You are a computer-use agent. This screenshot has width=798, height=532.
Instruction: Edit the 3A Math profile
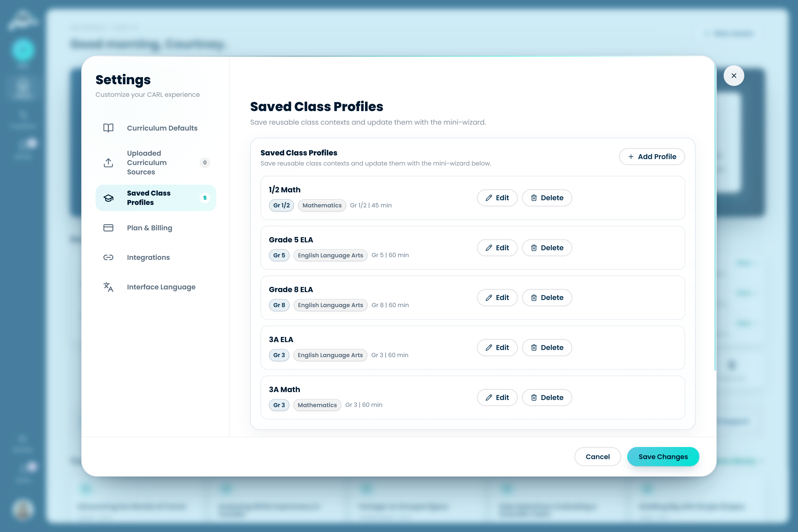pos(497,397)
